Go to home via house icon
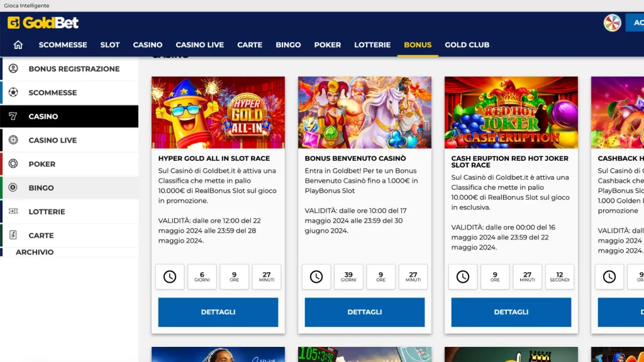Image resolution: width=644 pixels, height=362 pixels. coord(18,45)
